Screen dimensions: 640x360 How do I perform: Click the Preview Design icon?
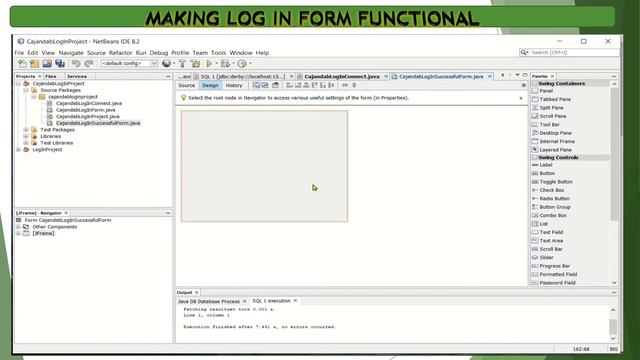coord(276,85)
